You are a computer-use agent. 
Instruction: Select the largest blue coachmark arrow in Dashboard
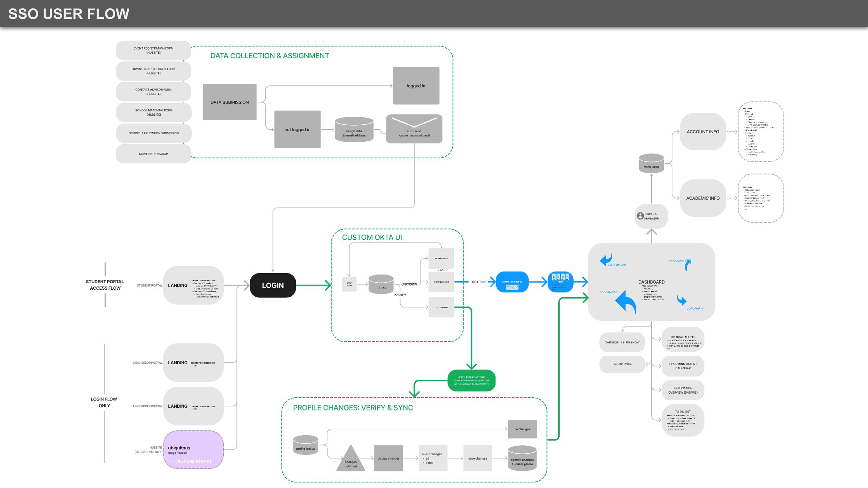[x=626, y=302]
